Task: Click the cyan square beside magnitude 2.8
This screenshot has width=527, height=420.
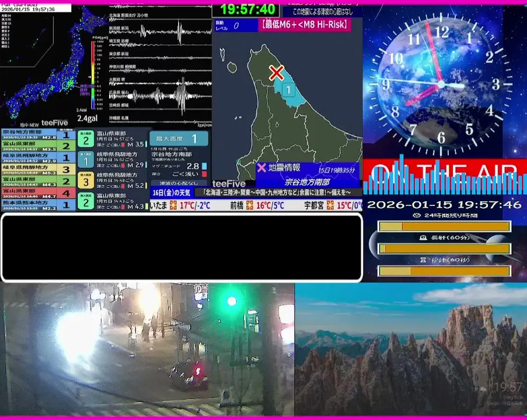Action: point(204,166)
